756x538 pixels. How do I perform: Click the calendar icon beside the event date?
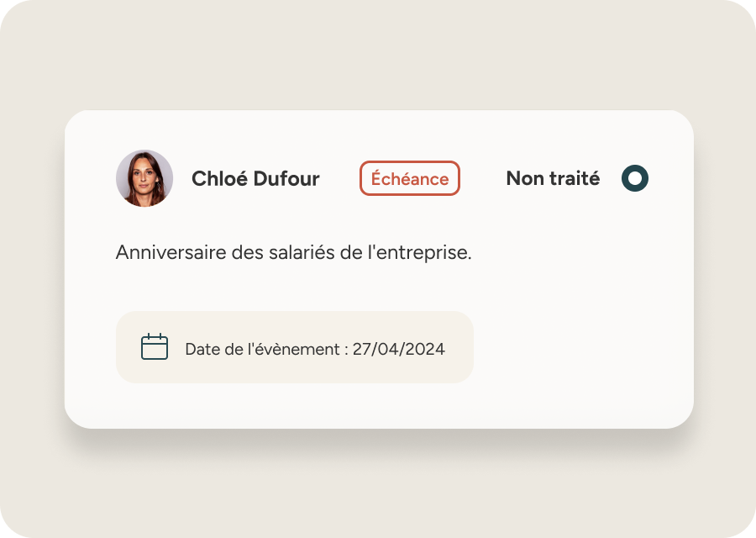coord(155,347)
